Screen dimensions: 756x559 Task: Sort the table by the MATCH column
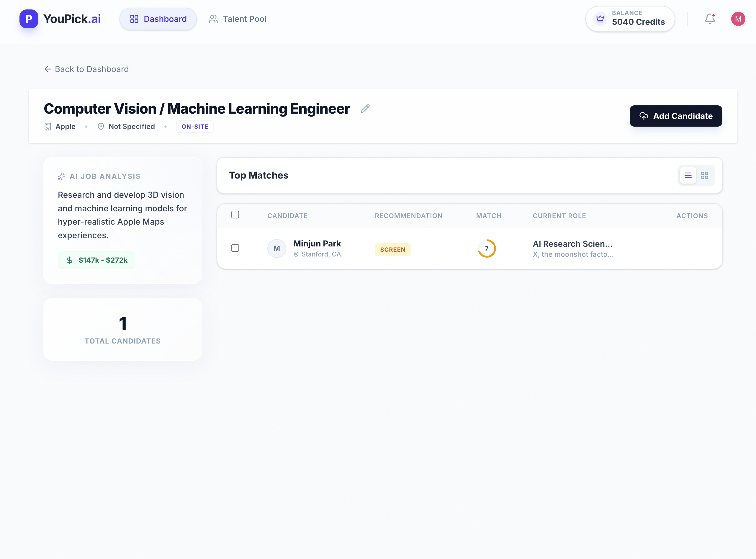point(489,215)
